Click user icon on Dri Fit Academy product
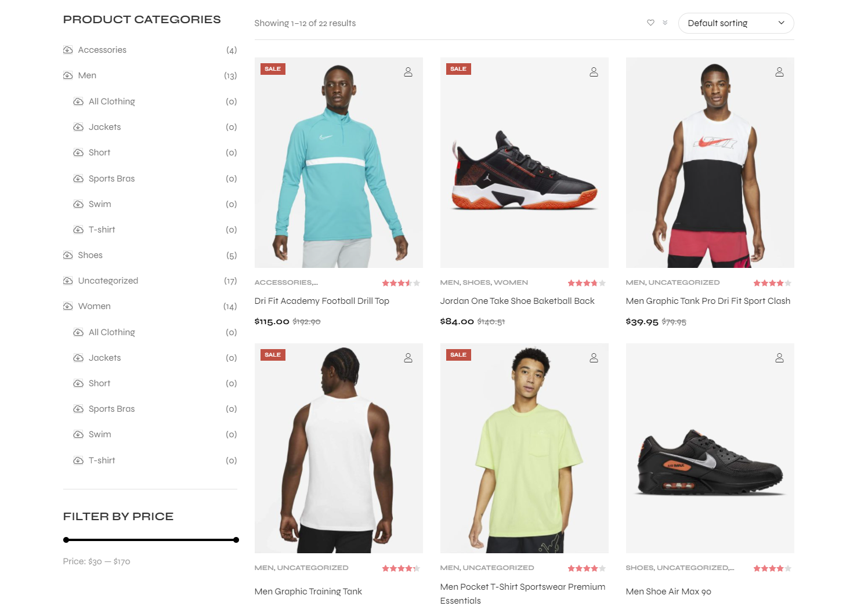The height and width of the screenshot is (606, 868). pyautogui.click(x=408, y=72)
